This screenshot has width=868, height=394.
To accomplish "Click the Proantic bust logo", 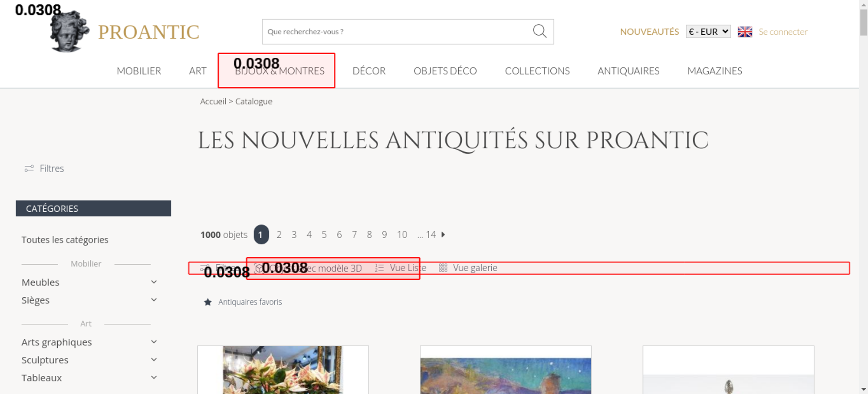I will point(69,32).
